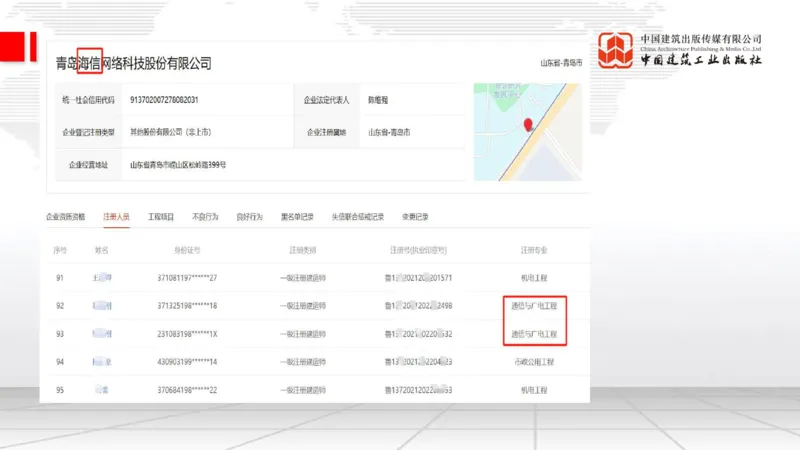Viewport: 800px width, 450px height.
Task: Click the 注册号(执业印章号) column header
Action: [418, 250]
